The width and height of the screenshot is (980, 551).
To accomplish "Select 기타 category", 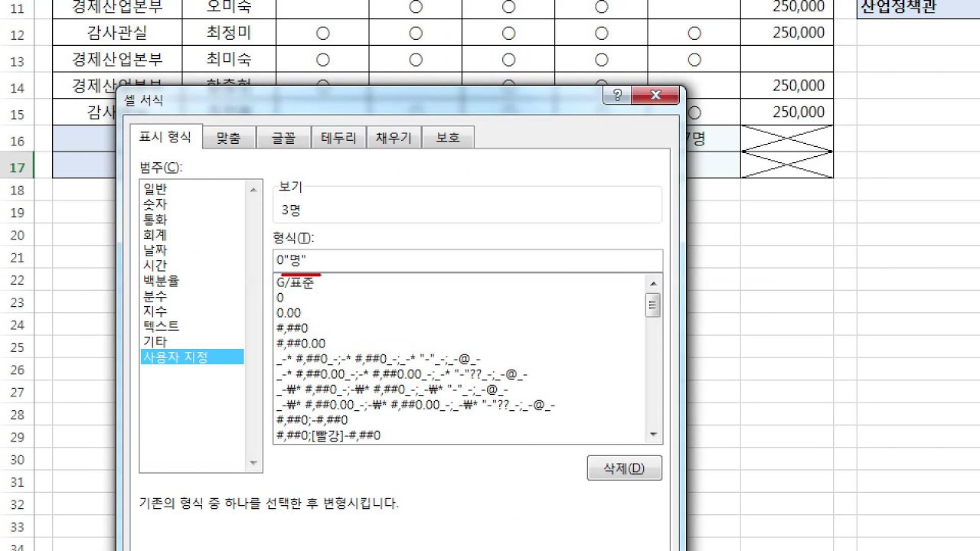I will tap(192, 341).
